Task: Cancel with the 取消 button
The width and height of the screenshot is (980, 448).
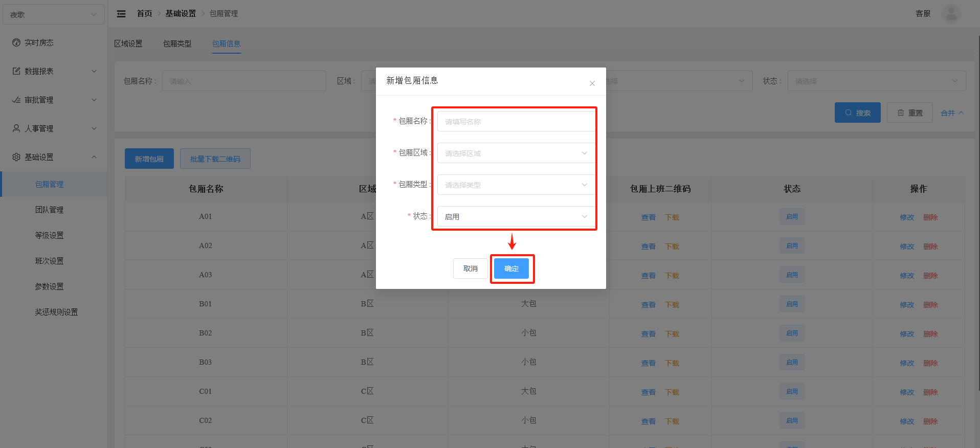Action: click(x=471, y=268)
